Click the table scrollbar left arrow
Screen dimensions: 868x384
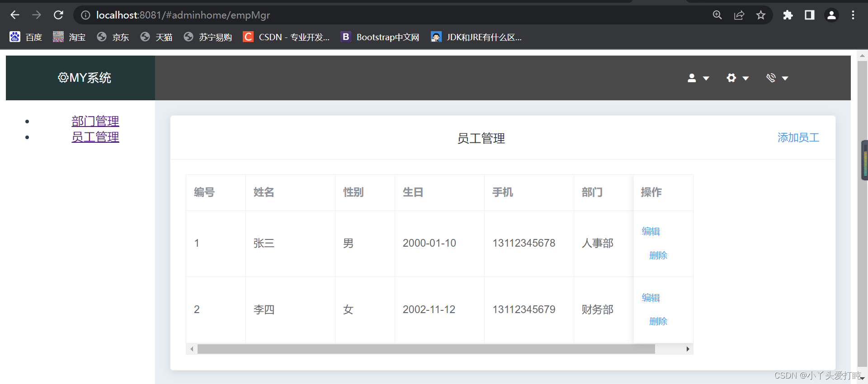click(x=192, y=349)
